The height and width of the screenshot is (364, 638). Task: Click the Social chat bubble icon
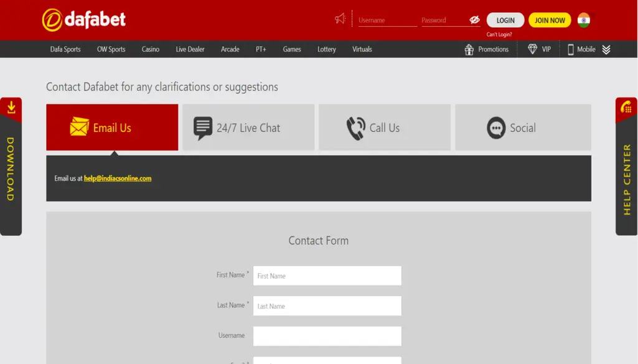(496, 128)
